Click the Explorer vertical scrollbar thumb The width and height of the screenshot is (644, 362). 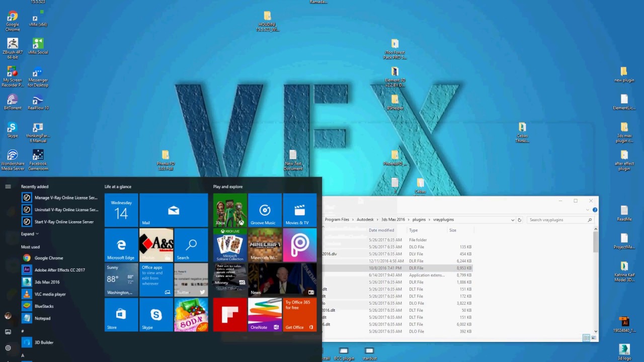pyautogui.click(x=596, y=242)
